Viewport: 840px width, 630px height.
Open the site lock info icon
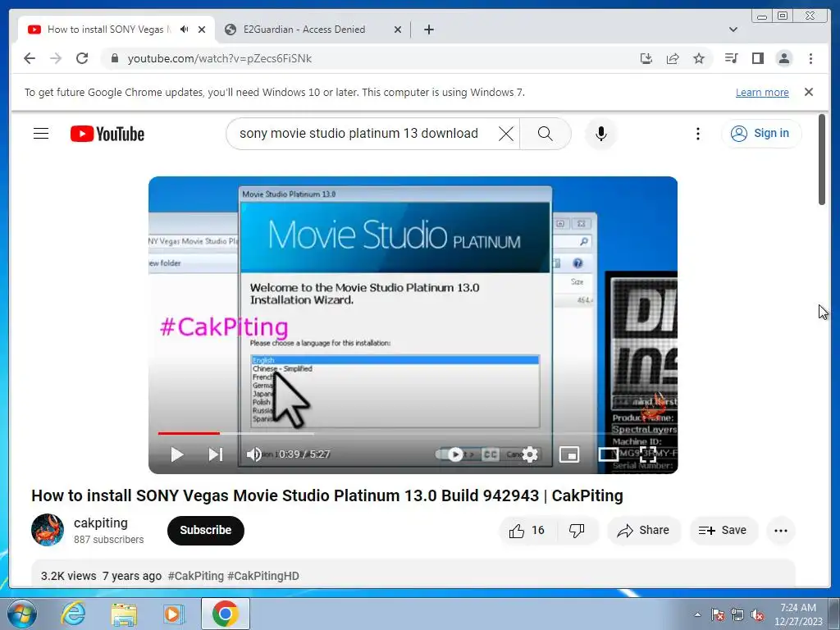tap(114, 58)
